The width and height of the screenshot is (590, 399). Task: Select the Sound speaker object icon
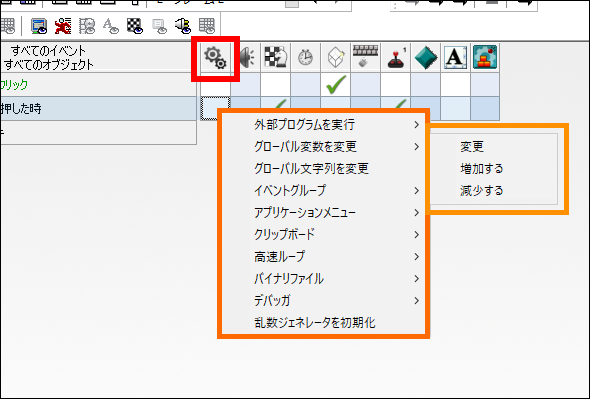247,58
